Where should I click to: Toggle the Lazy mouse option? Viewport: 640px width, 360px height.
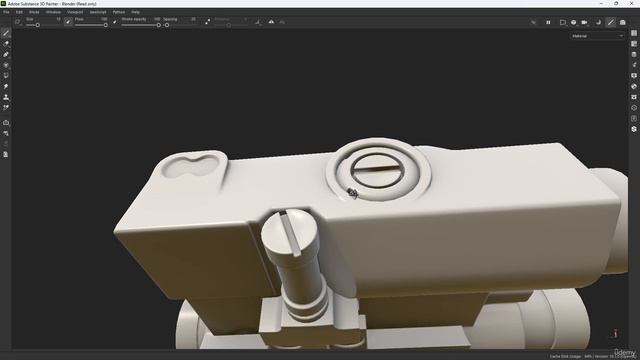pyautogui.click(x=207, y=22)
